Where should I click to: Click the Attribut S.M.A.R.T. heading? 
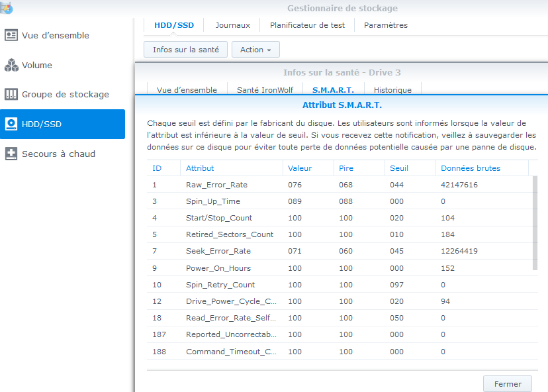point(342,105)
